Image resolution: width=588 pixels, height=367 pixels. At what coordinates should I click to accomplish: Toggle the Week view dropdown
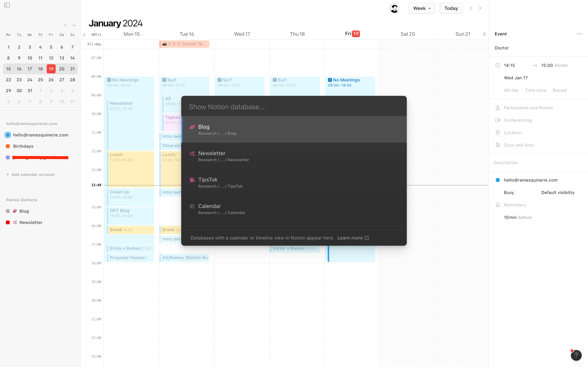click(x=421, y=8)
